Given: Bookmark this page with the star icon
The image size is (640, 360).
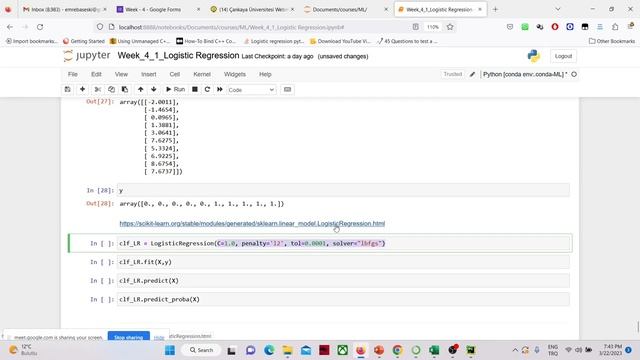Looking at the screenshot, I should pyautogui.click(x=450, y=27).
